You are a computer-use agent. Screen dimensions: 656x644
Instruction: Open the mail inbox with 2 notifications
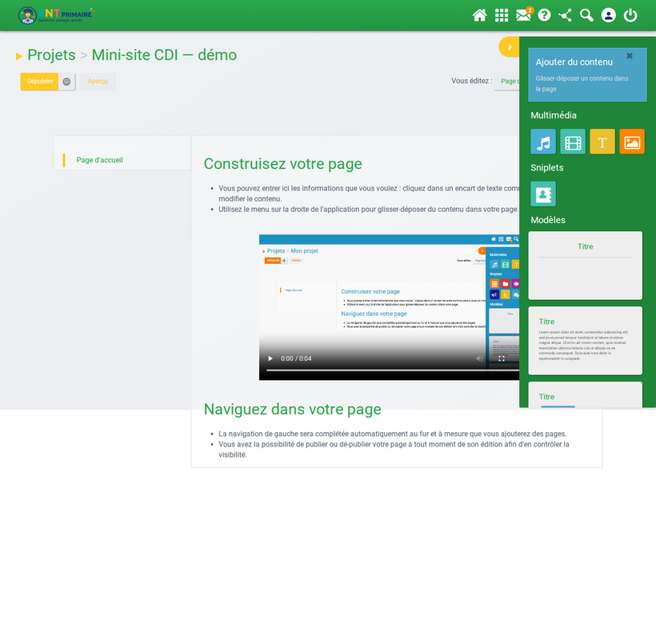[x=523, y=15]
